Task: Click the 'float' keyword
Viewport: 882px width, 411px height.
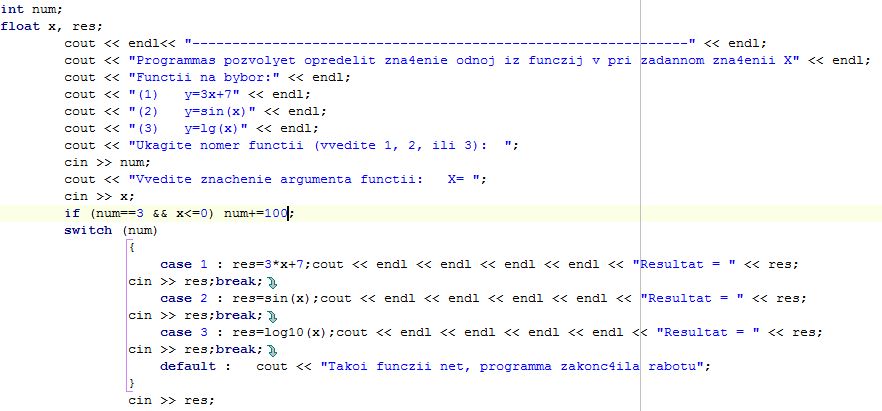Action: pyautogui.click(x=20, y=26)
